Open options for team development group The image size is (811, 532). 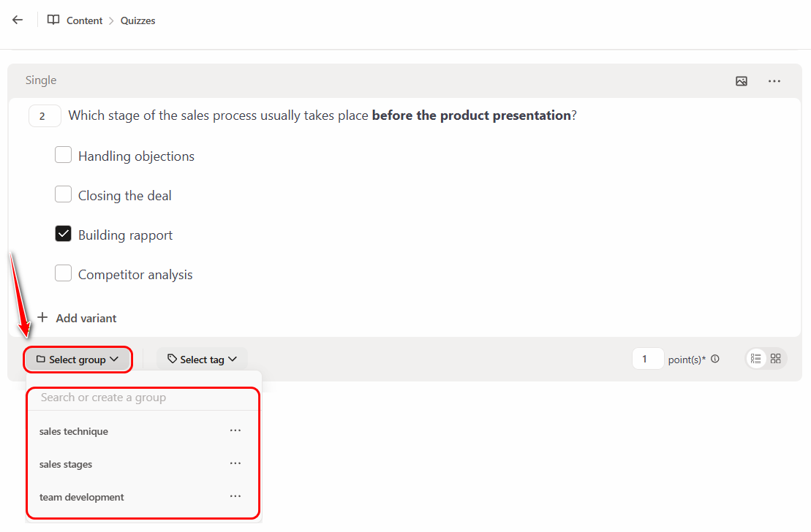(235, 496)
